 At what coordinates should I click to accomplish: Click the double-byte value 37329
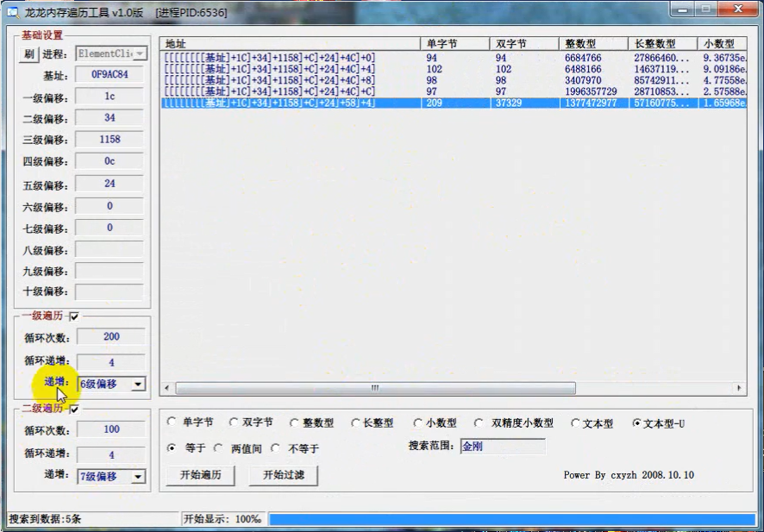(509, 103)
